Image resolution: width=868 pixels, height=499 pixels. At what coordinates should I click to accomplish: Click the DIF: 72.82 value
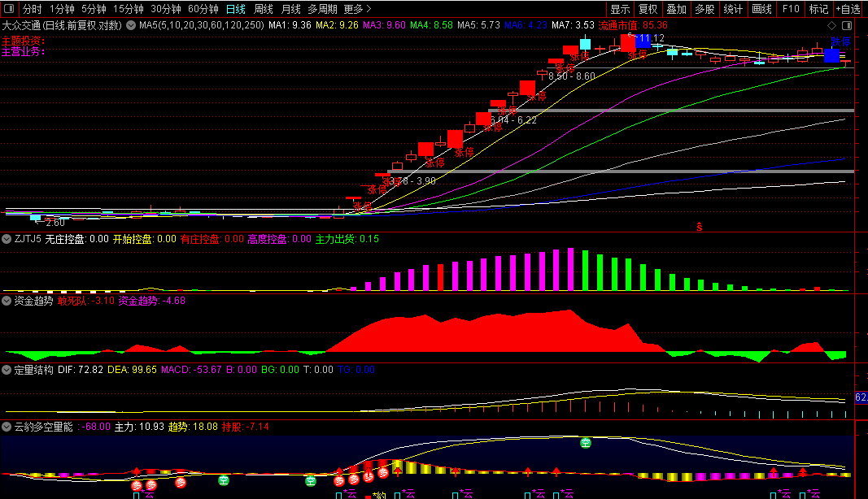pyautogui.click(x=81, y=370)
